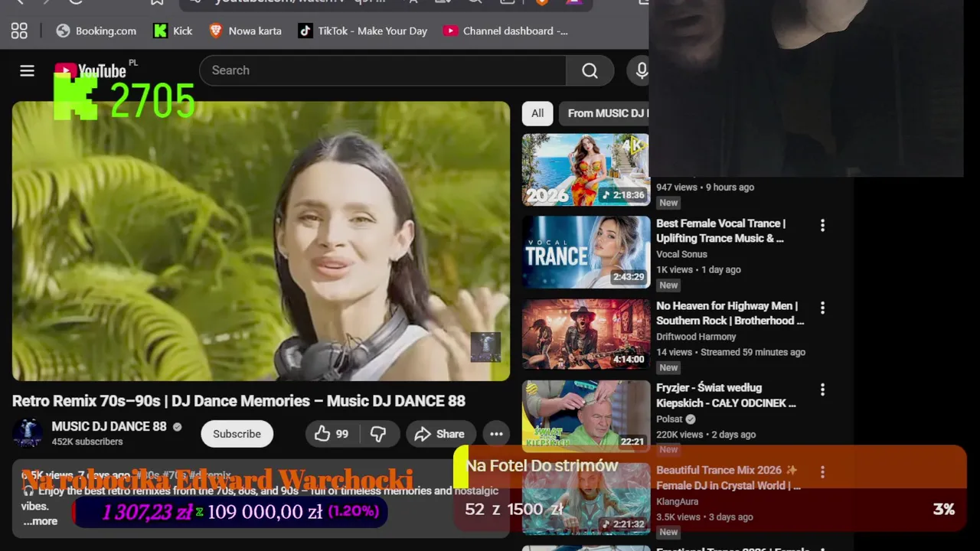Subscribe to MUSIC DJ DANCE 88
The height and width of the screenshot is (551, 980).
[x=237, y=434]
